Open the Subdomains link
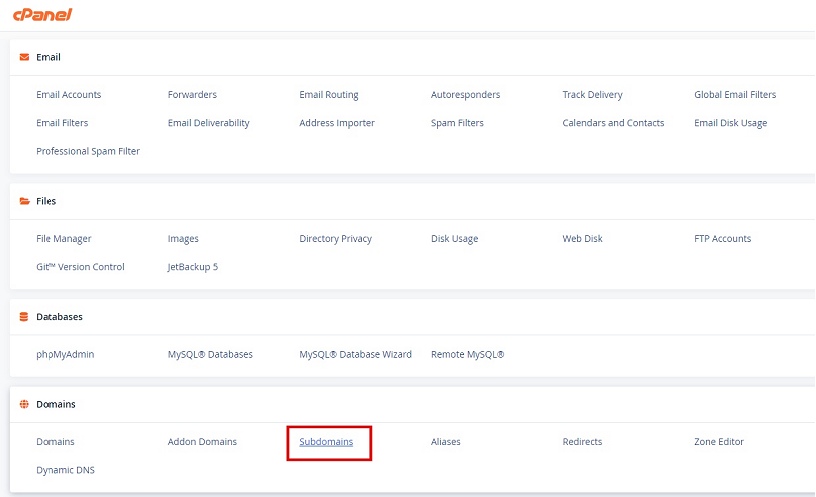The height and width of the screenshot is (497, 816). click(x=326, y=441)
